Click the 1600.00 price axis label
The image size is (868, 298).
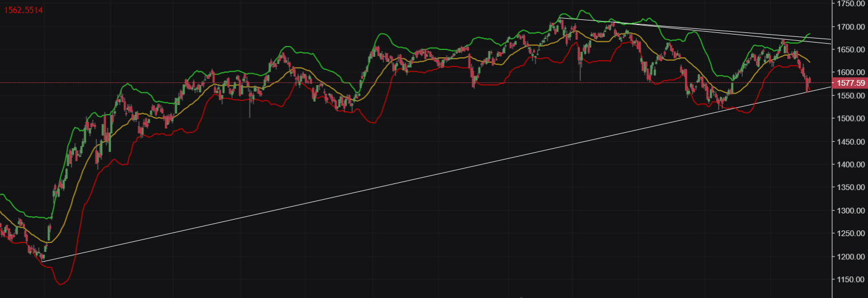point(852,73)
